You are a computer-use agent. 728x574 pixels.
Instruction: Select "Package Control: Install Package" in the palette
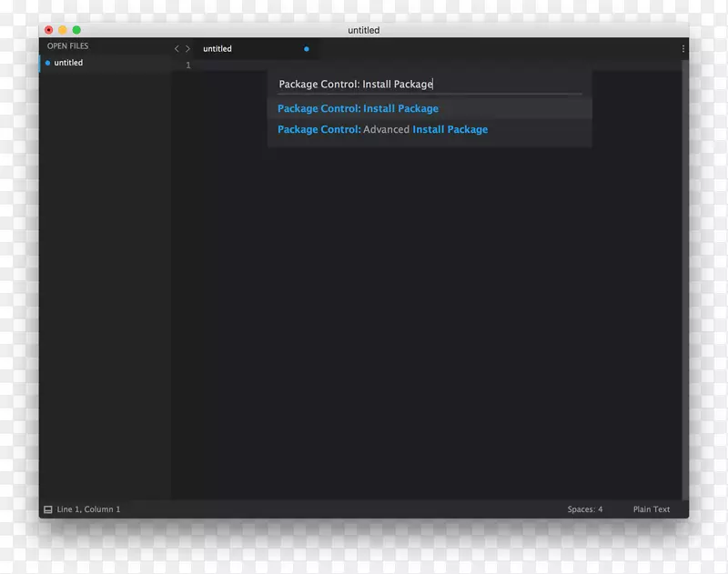click(358, 108)
